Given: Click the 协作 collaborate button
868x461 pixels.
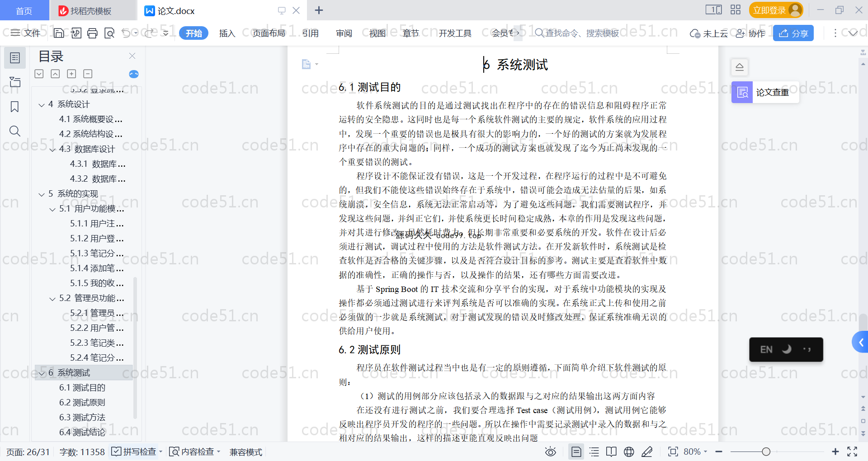Looking at the screenshot, I should (x=750, y=33).
